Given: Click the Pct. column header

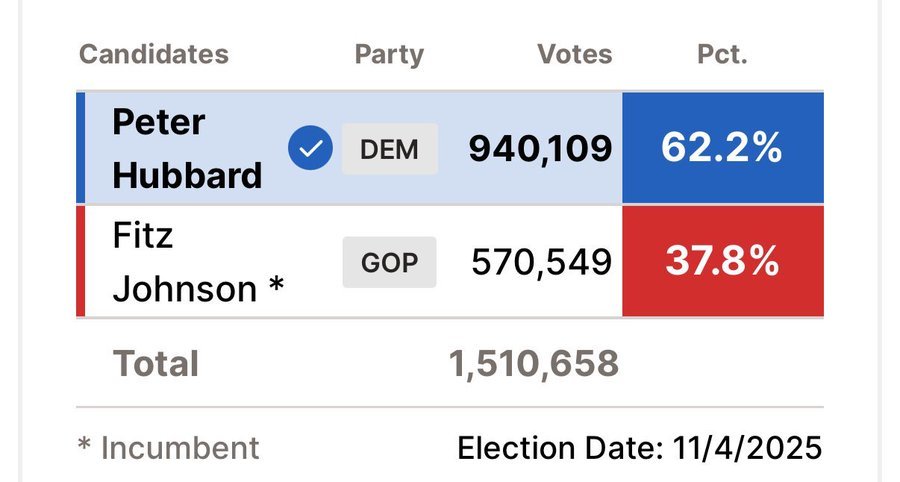Looking at the screenshot, I should tap(722, 54).
